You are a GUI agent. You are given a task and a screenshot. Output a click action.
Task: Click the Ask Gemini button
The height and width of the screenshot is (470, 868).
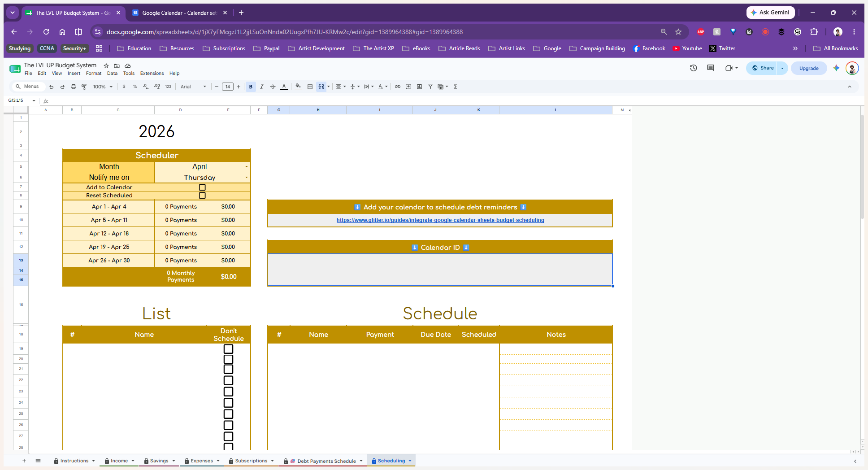coord(770,13)
